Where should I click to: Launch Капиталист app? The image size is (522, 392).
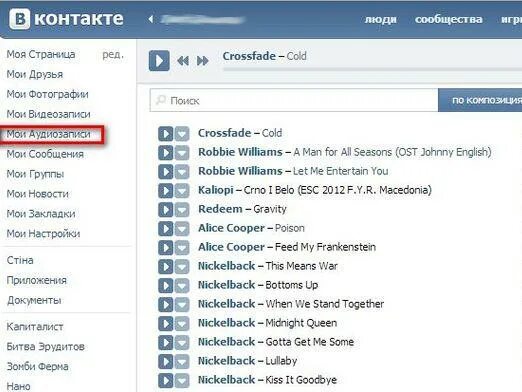pyautogui.click(x=35, y=327)
